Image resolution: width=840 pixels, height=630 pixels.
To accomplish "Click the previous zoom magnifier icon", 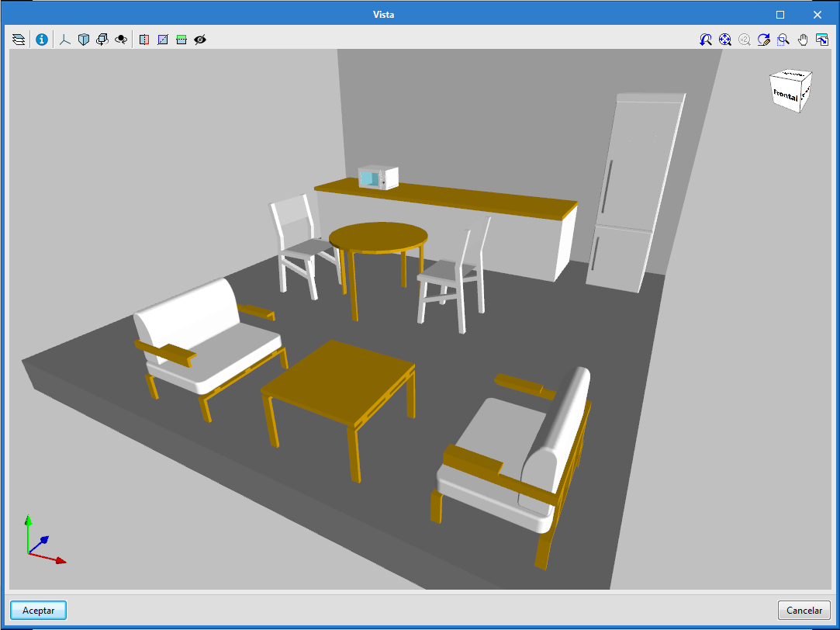I will [x=706, y=40].
